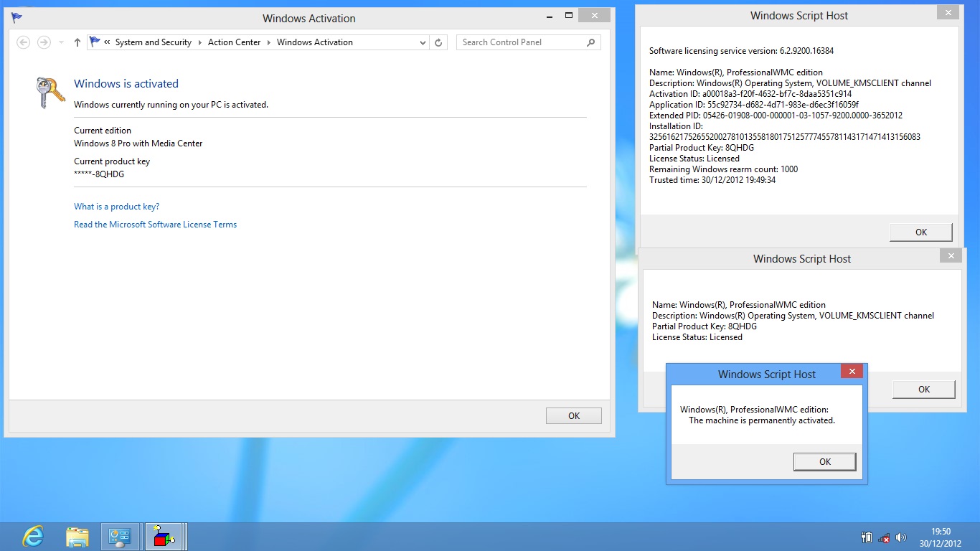Click the Activation ID line in Script Host
Screen dimensions: 980x551
tap(750, 94)
